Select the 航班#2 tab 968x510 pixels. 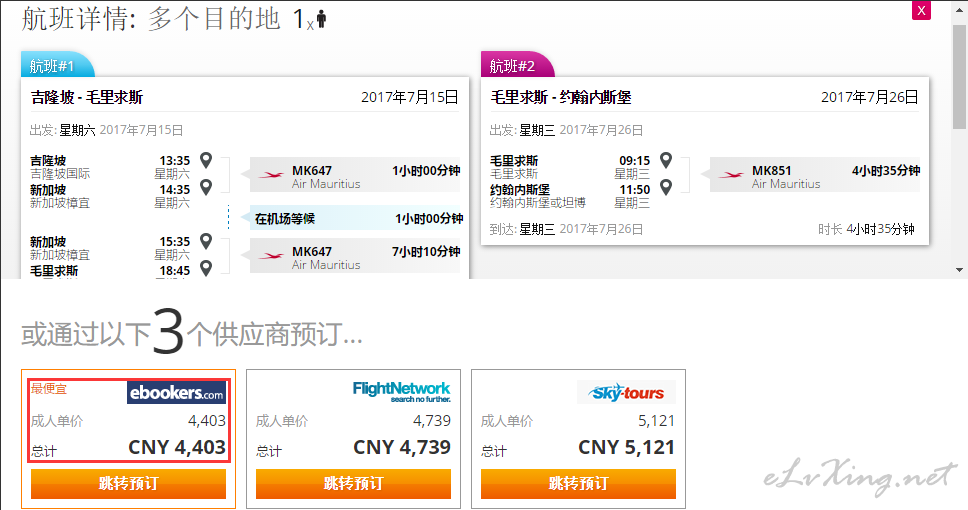click(515, 66)
